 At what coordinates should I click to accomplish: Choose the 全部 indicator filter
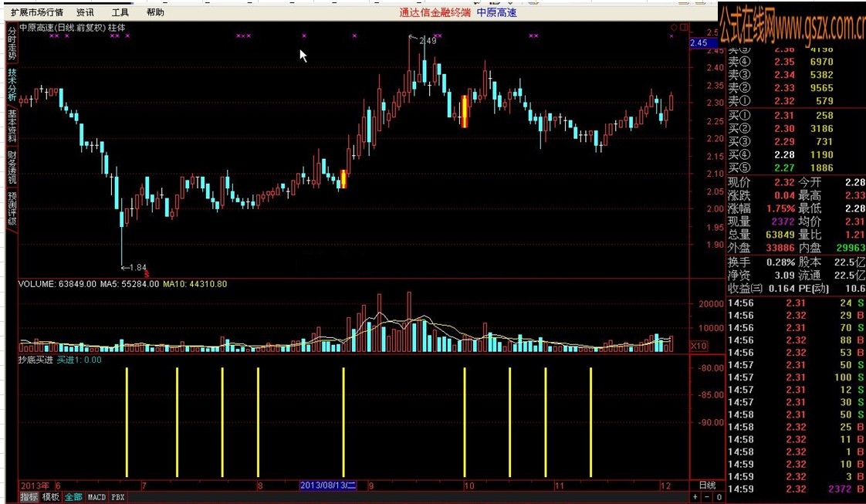click(x=73, y=497)
